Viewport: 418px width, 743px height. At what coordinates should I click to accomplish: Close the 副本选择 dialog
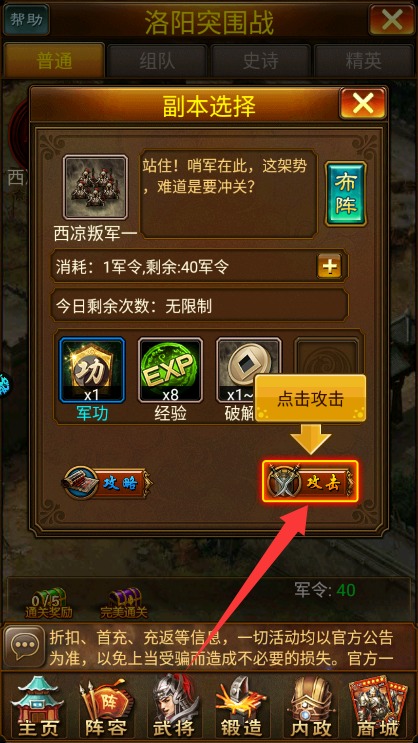coord(363,104)
